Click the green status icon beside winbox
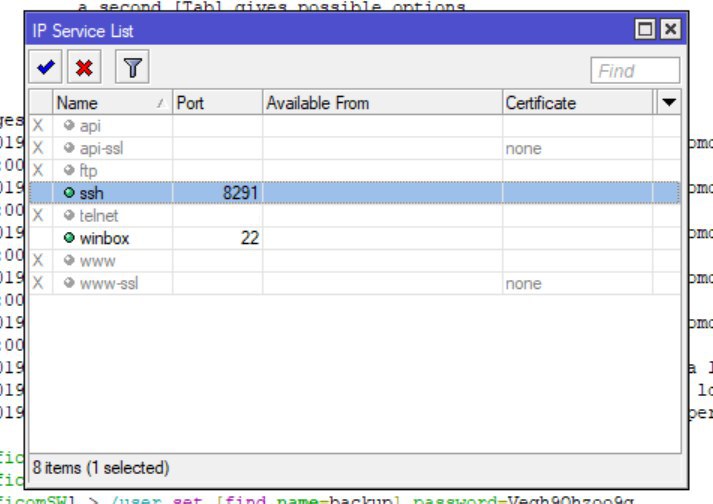713x504 pixels. [69, 237]
